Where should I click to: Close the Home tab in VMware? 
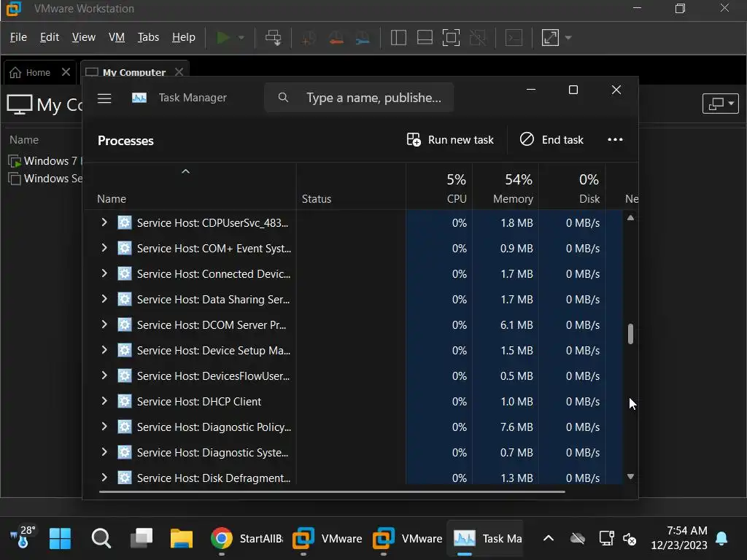click(x=66, y=72)
